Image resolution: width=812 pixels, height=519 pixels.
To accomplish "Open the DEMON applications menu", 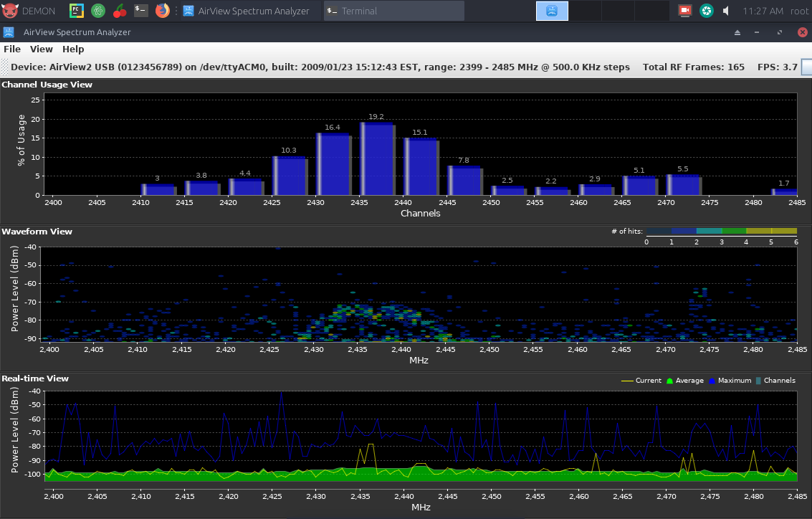I will click(x=29, y=11).
